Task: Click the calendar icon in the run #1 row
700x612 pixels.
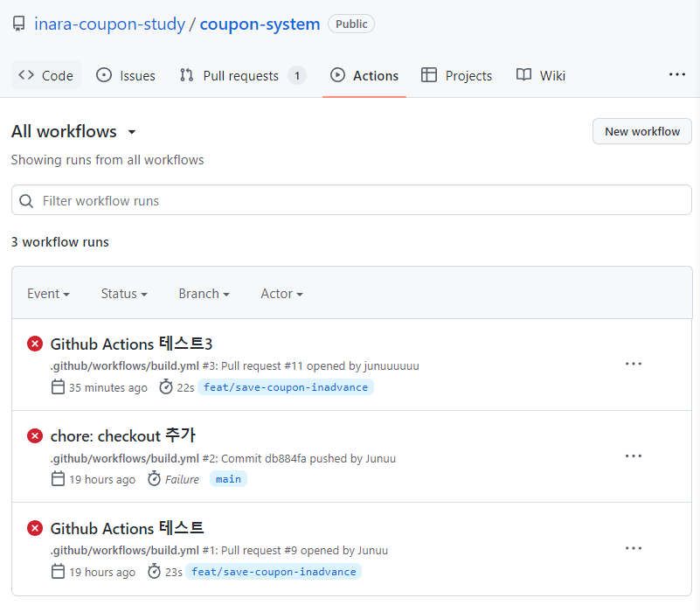Action: 58,572
